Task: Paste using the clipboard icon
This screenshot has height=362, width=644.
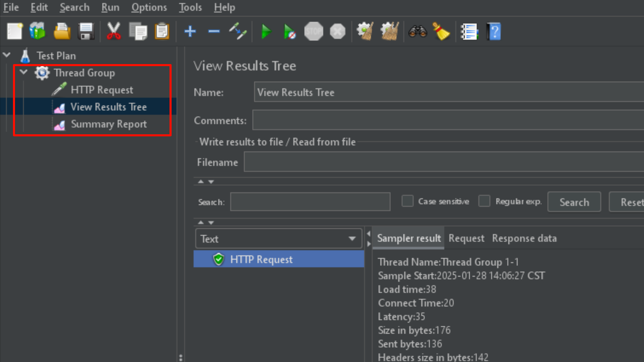Action: (x=162, y=31)
